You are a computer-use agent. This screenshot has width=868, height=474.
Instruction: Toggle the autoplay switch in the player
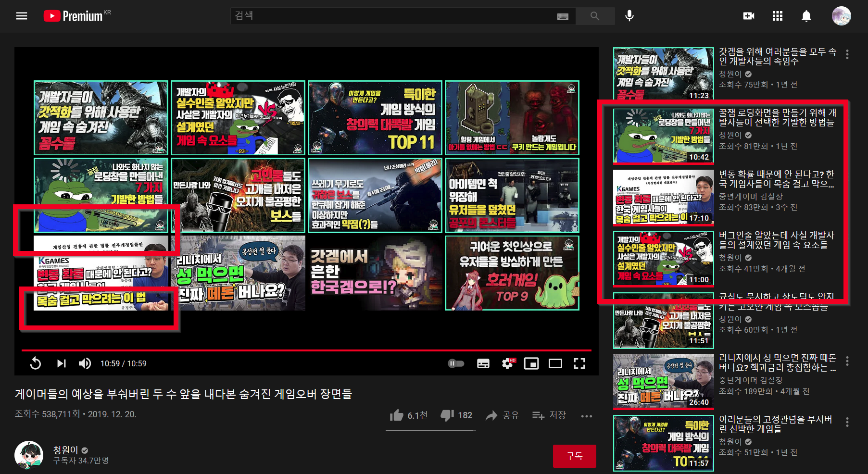click(x=456, y=363)
